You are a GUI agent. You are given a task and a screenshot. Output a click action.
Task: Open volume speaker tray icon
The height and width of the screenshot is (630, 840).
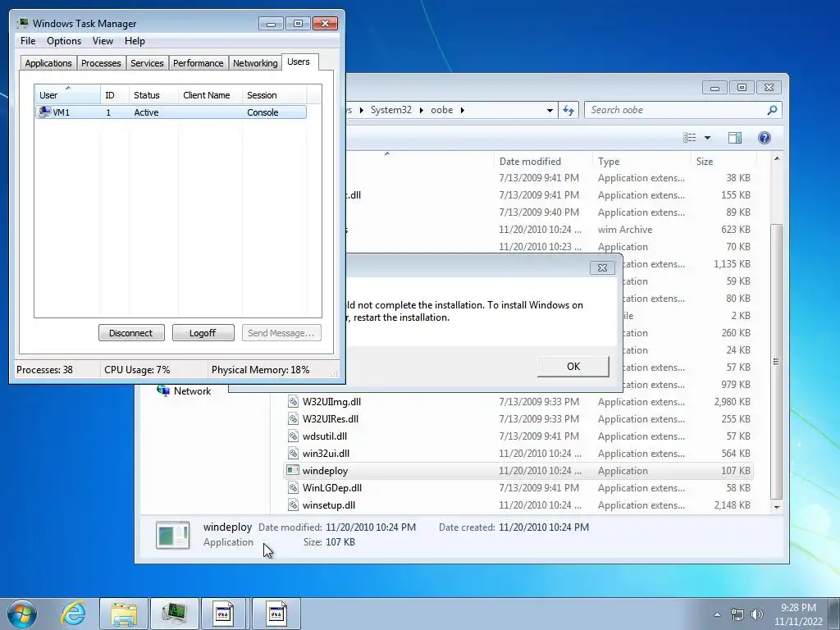click(x=756, y=614)
